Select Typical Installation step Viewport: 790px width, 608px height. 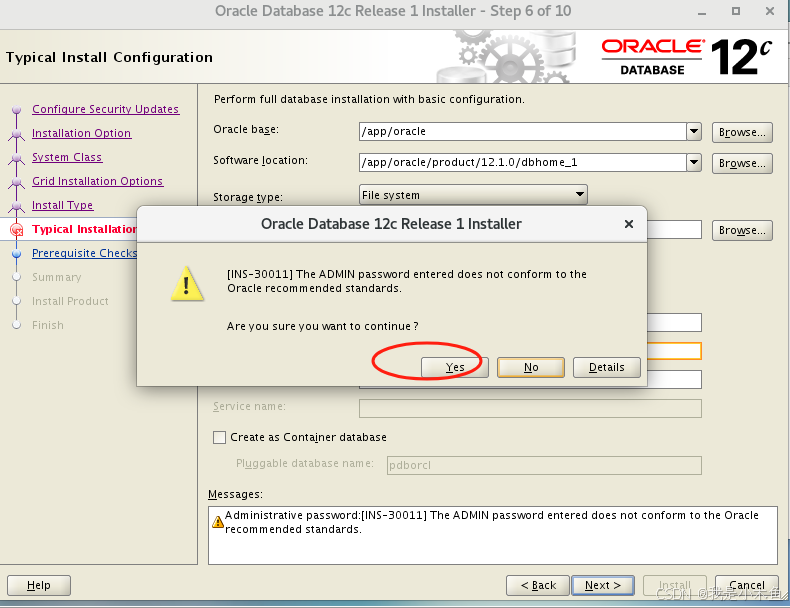coord(84,229)
